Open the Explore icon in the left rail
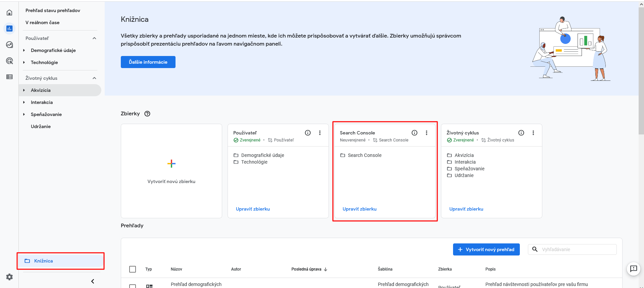This screenshot has width=644, height=288. point(9,45)
